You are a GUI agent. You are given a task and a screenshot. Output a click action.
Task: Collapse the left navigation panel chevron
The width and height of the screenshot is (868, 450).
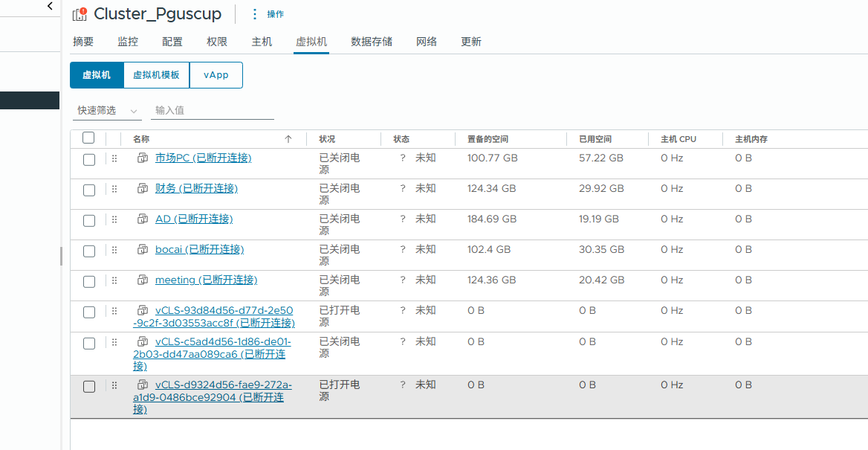click(x=51, y=6)
